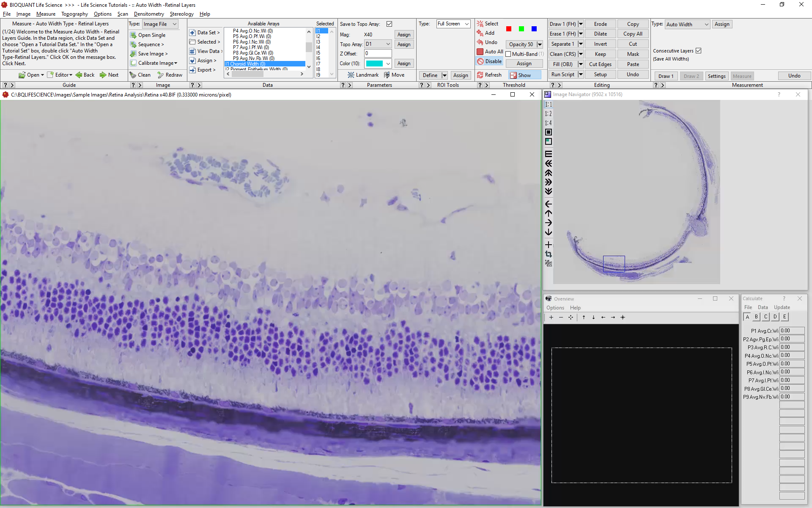This screenshot has width=812, height=508.
Task: Toggle Save to Topo Array checkbox
Action: 389,24
